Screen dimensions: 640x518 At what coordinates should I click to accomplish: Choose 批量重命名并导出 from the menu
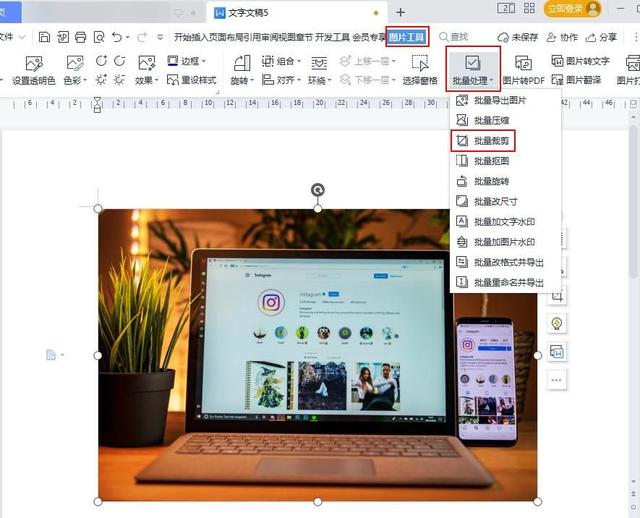pyautogui.click(x=505, y=282)
